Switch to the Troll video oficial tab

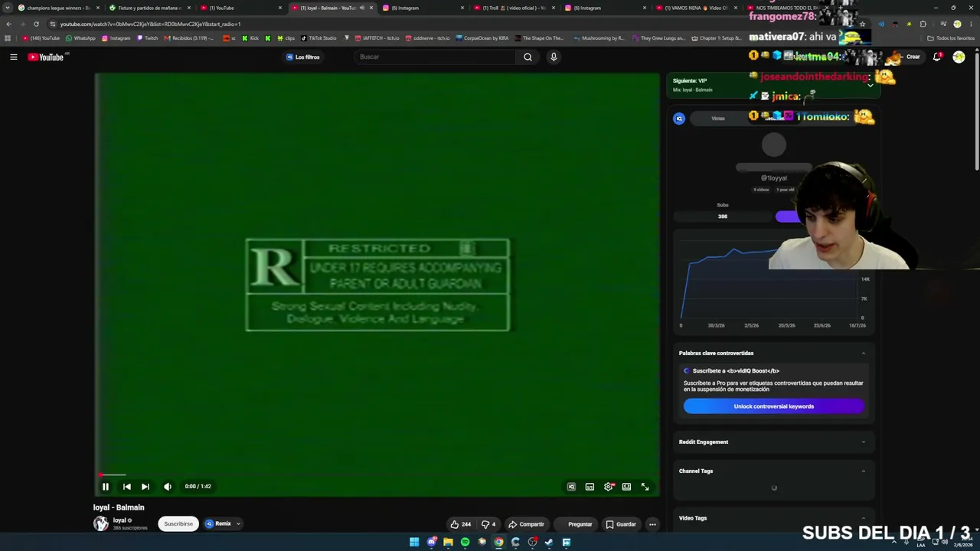click(x=514, y=8)
